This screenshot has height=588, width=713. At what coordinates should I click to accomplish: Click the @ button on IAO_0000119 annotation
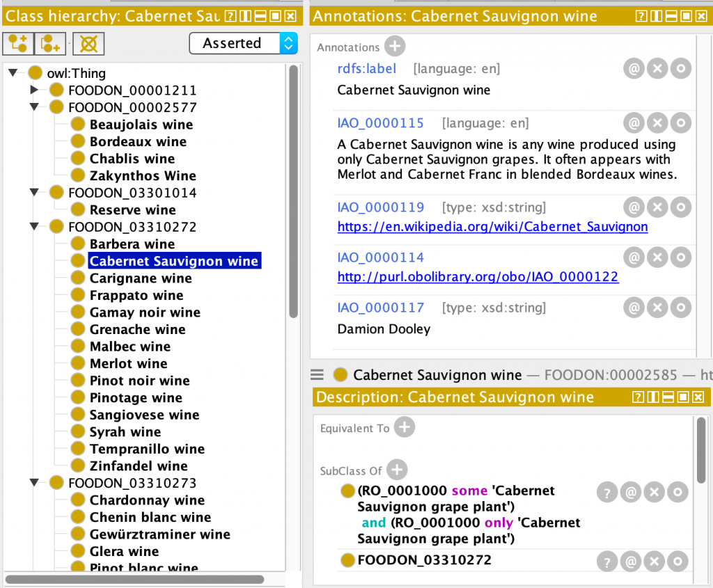click(x=634, y=207)
